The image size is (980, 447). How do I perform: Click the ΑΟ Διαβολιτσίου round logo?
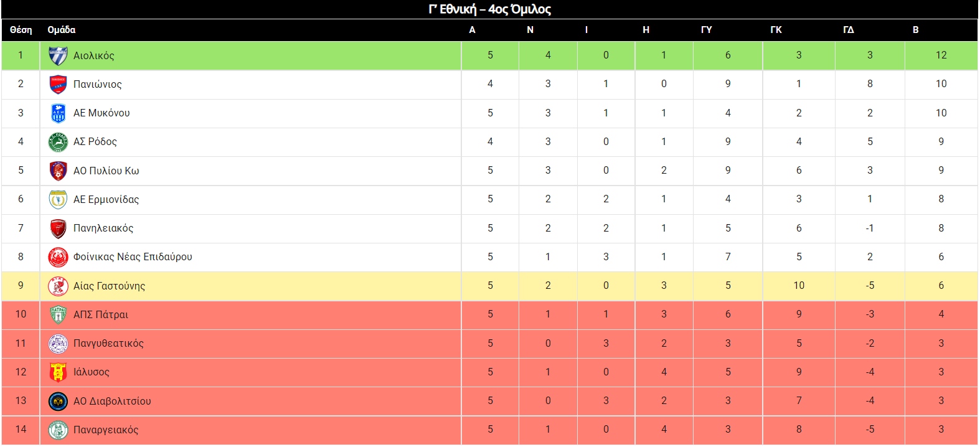click(58, 401)
